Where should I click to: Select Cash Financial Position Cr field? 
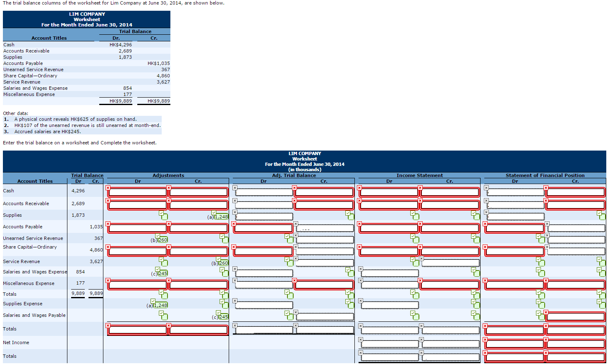tap(575, 192)
